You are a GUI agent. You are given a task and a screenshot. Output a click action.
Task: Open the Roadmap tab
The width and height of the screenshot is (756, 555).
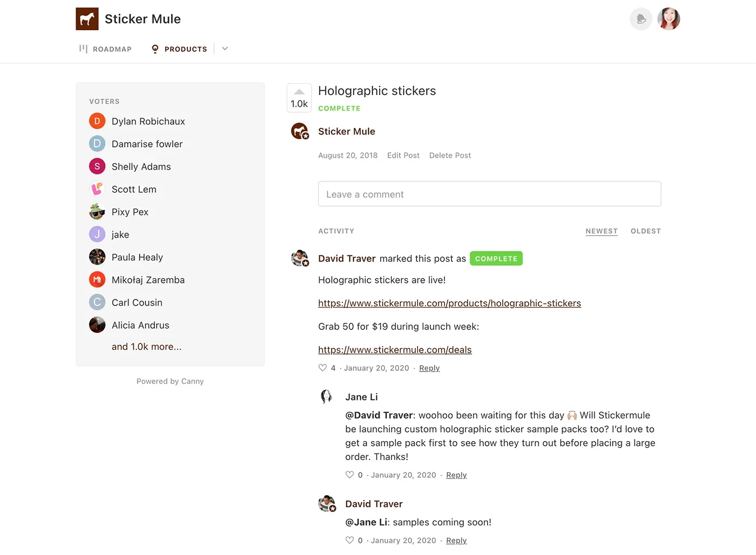pyautogui.click(x=106, y=49)
